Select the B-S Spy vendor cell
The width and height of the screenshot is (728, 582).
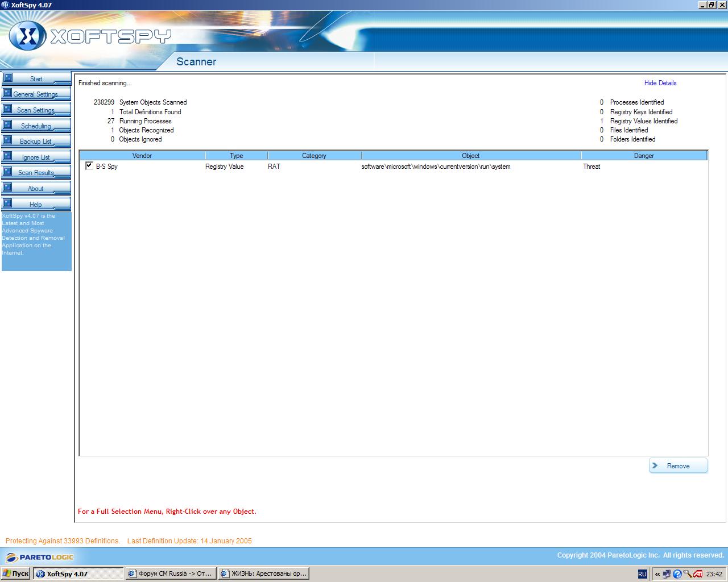(107, 167)
